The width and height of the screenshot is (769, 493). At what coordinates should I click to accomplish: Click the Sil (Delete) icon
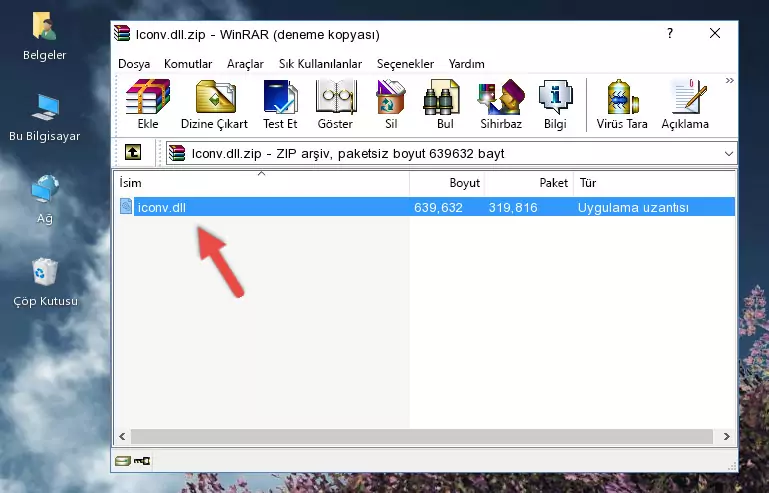391,104
